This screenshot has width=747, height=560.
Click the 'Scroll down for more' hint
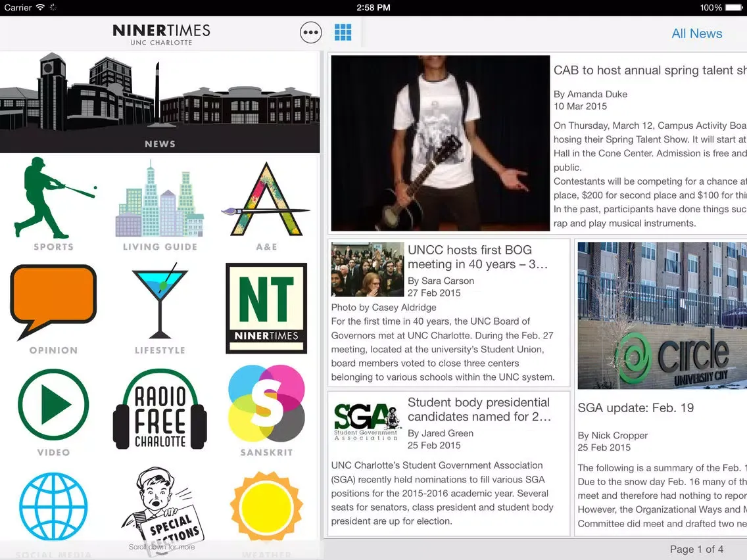162,547
